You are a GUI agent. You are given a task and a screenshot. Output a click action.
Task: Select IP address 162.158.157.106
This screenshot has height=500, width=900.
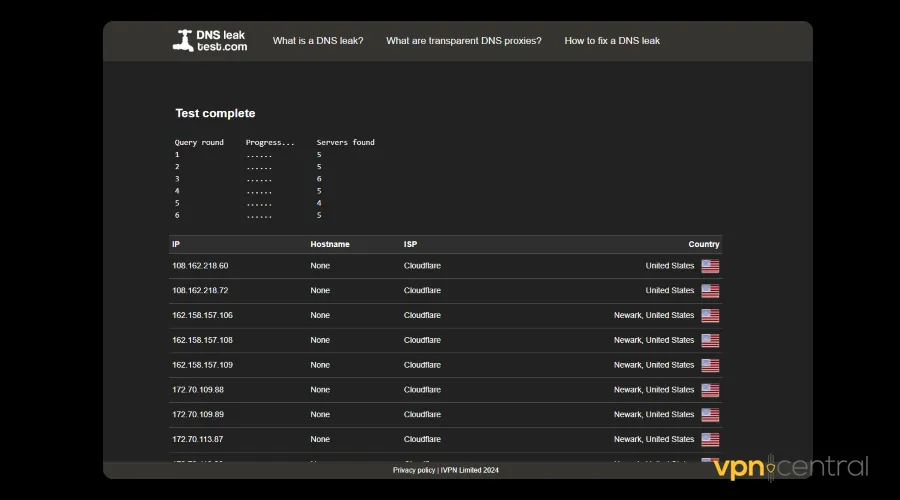pyautogui.click(x=202, y=315)
